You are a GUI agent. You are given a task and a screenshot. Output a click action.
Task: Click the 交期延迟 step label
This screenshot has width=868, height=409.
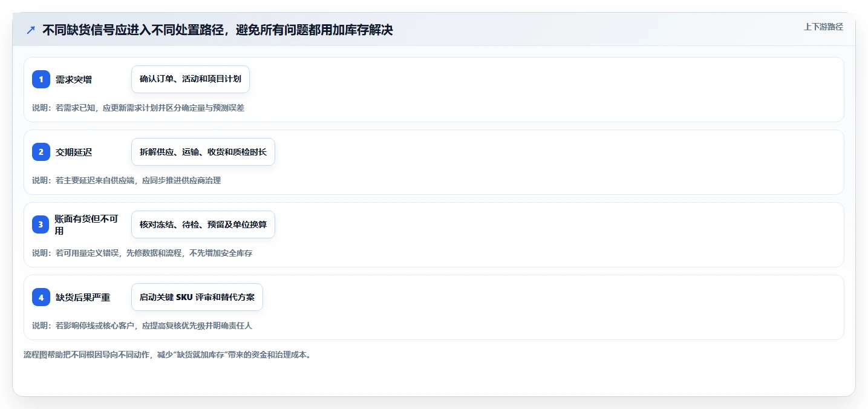pos(74,152)
